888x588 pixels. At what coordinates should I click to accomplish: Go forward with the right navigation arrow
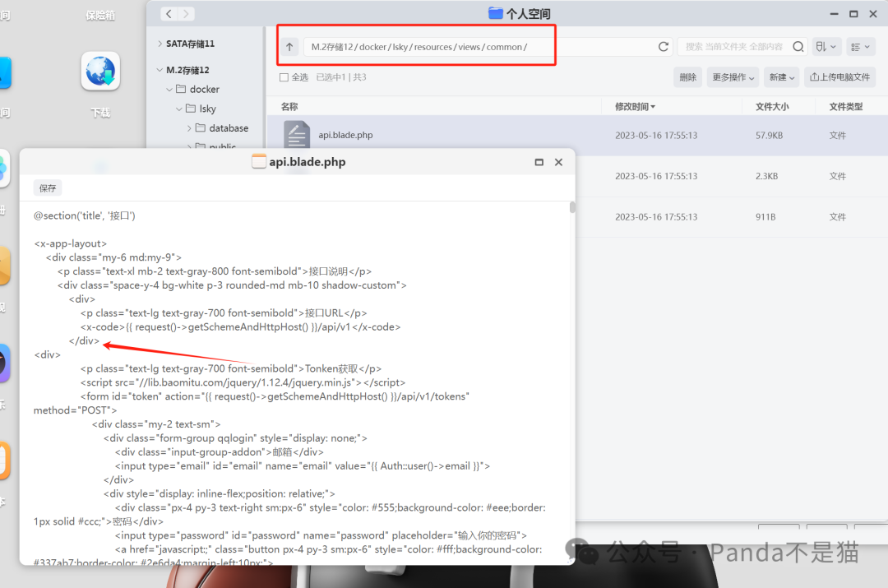[186, 14]
